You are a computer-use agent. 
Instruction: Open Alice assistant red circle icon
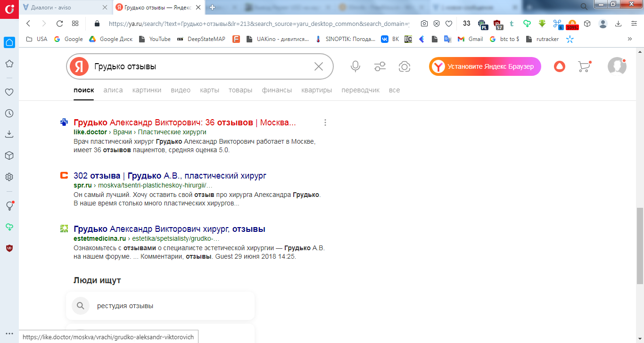pos(560,66)
